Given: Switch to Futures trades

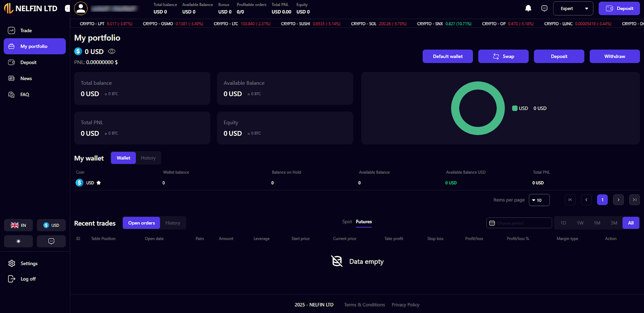Looking at the screenshot, I should pos(364,222).
